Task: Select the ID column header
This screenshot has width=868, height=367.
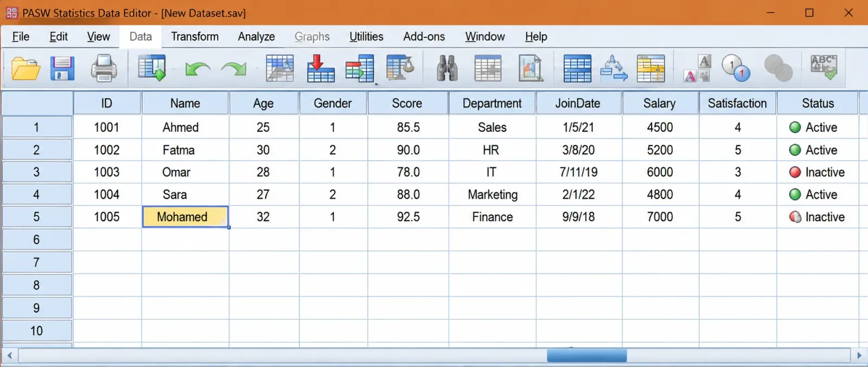Action: click(107, 103)
